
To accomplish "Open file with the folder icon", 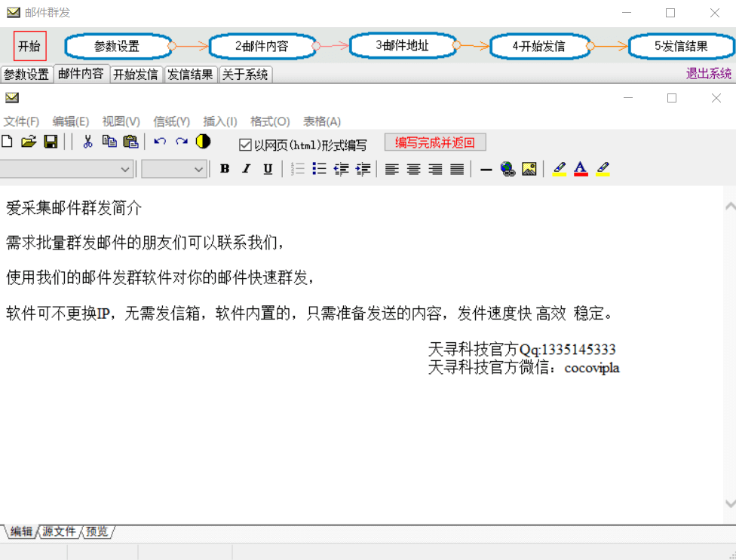I will [x=29, y=141].
